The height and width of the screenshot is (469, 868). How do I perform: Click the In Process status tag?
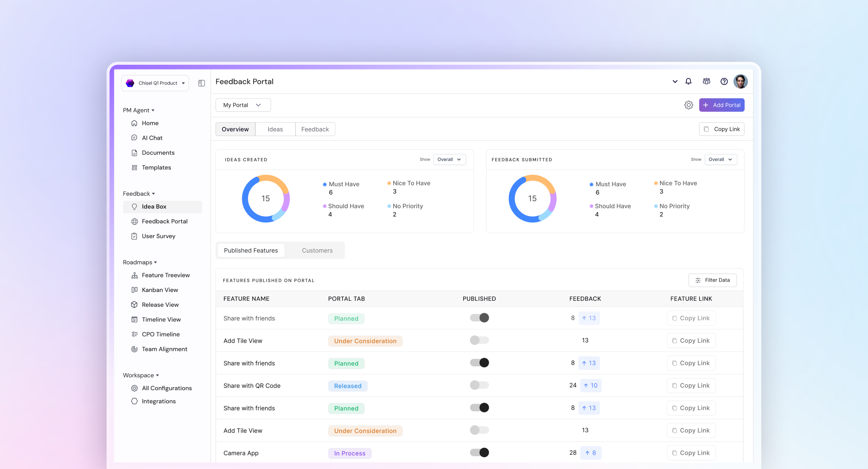point(350,453)
